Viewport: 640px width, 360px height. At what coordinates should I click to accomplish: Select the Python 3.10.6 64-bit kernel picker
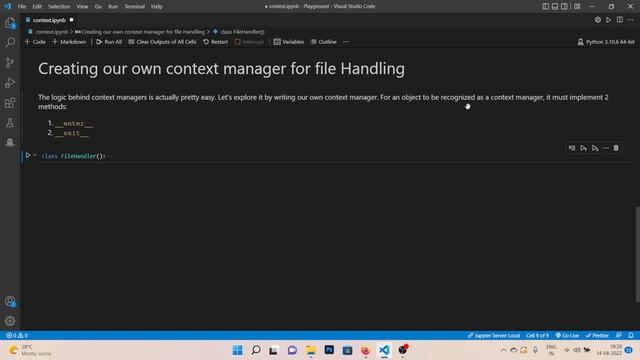point(606,42)
